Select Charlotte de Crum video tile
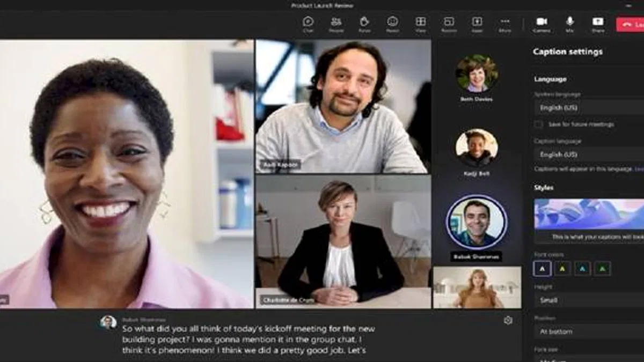 (343, 242)
